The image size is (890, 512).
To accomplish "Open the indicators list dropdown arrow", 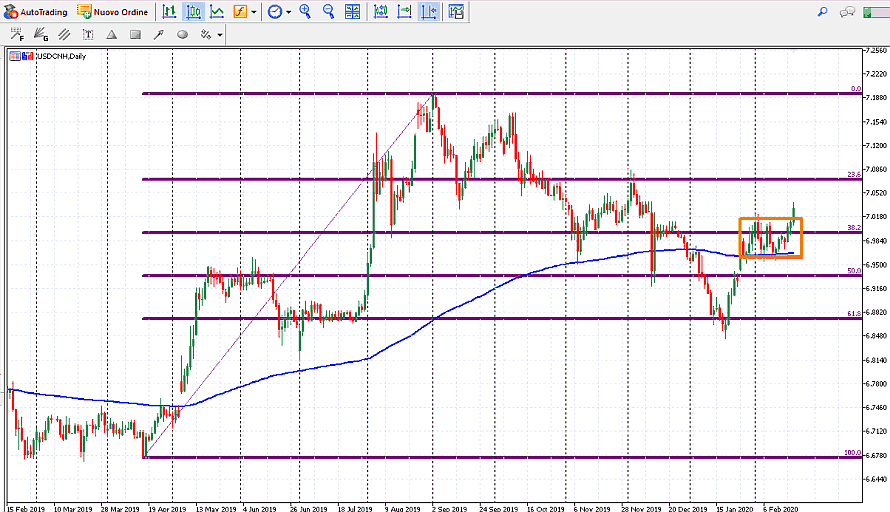I will pos(254,12).
